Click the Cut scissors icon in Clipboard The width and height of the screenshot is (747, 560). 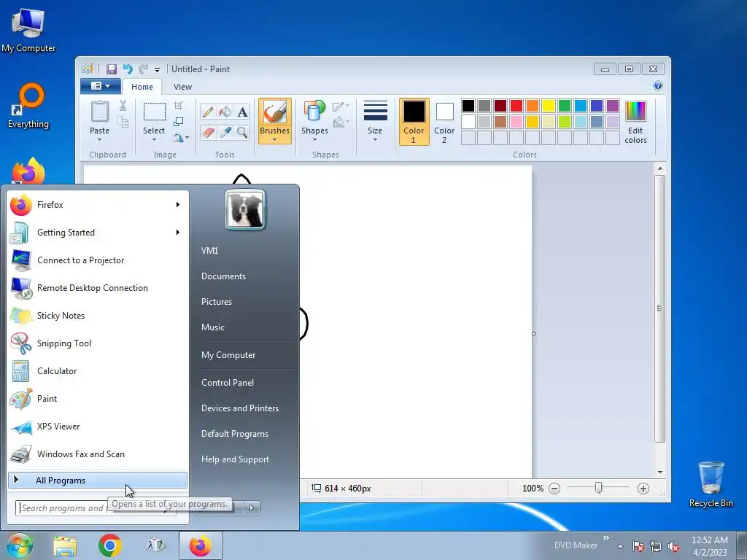pos(123,106)
